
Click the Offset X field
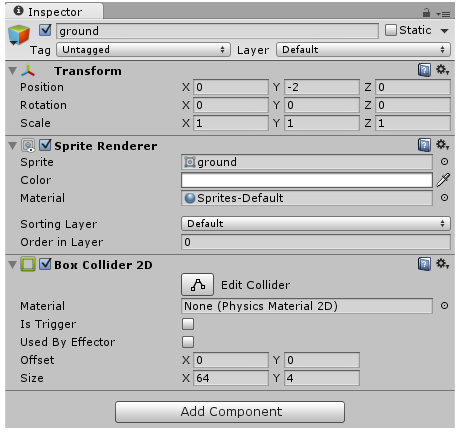231,360
